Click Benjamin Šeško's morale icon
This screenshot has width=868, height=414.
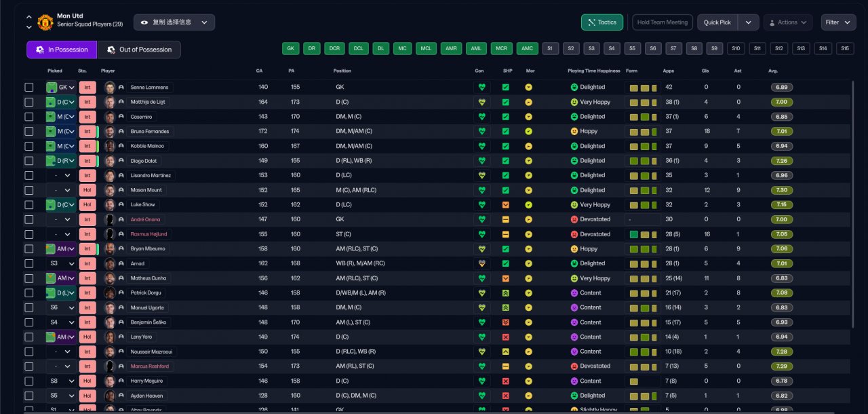pos(529,322)
